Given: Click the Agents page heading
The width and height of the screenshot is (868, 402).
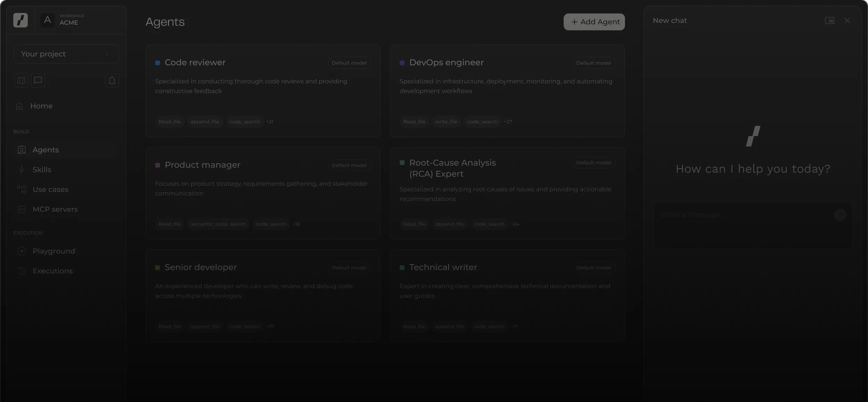Looking at the screenshot, I should (165, 22).
